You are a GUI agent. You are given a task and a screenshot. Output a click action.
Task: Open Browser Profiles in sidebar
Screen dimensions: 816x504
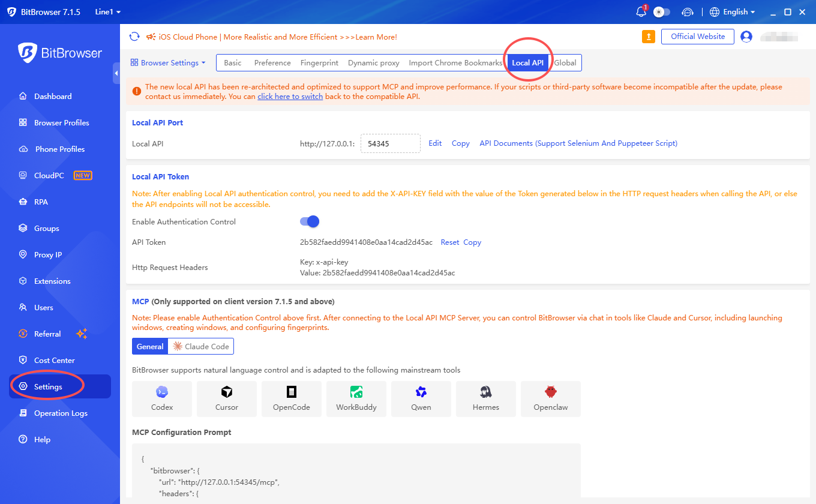(60, 122)
